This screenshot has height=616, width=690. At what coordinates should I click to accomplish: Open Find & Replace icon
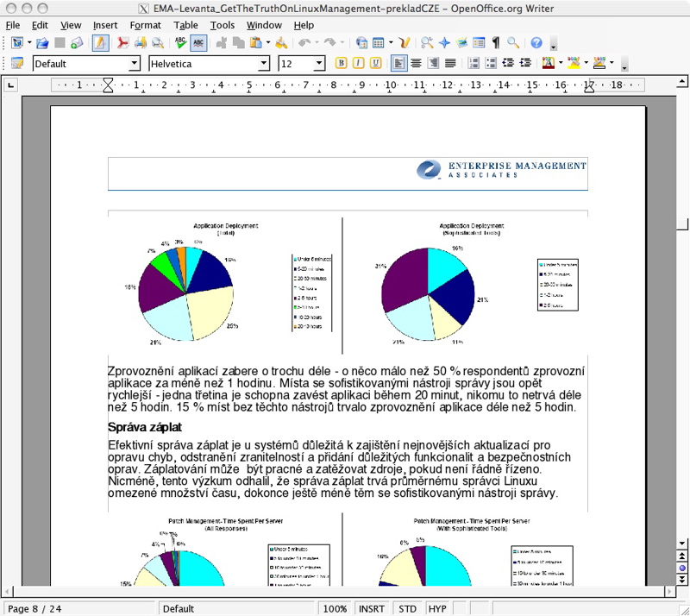coord(426,43)
